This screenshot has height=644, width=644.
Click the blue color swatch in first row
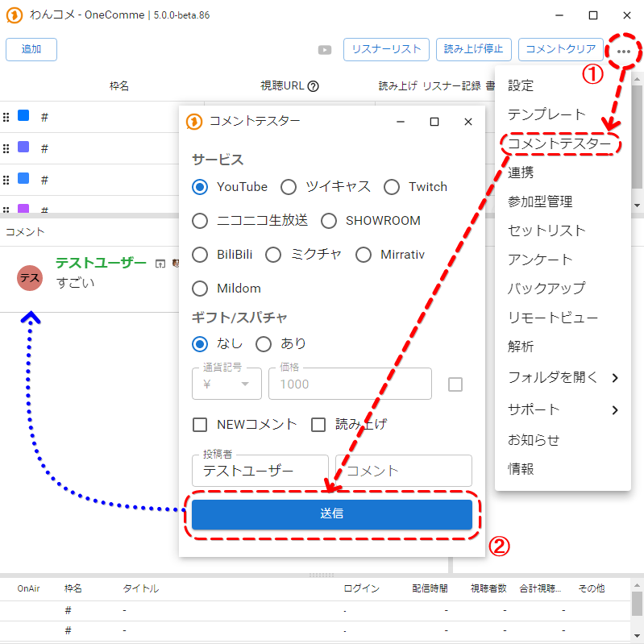(23, 116)
